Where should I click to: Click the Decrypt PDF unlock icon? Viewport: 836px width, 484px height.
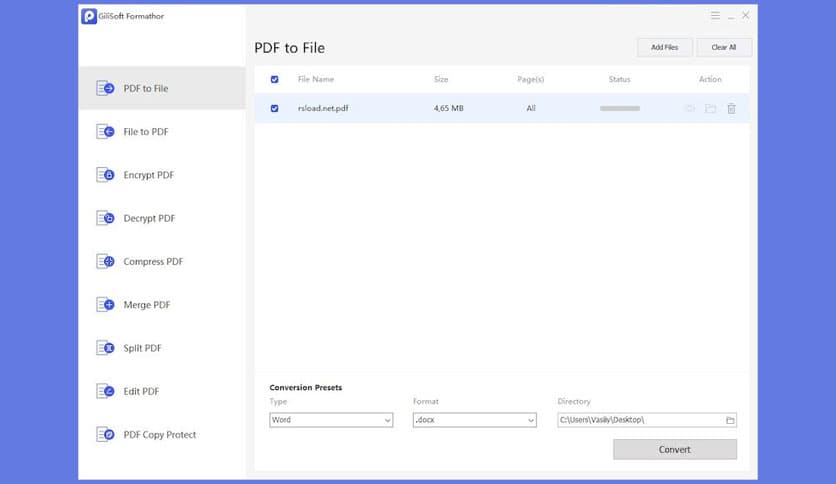click(x=105, y=217)
